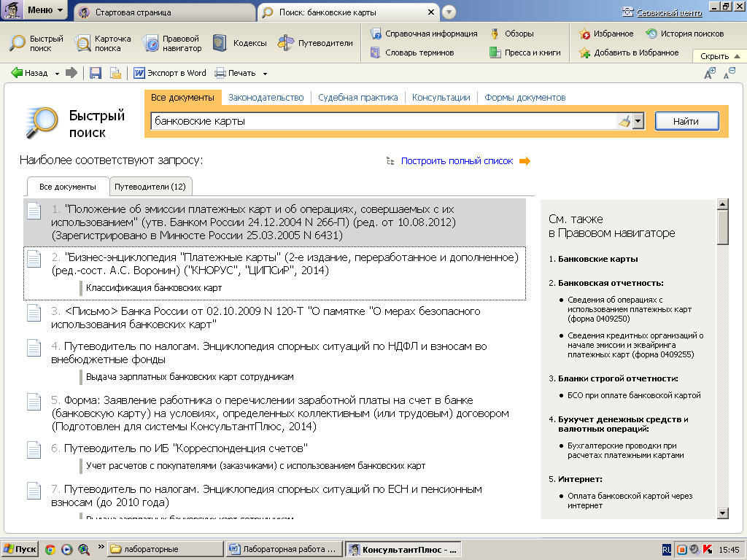
Task: Open Выдача зарплатных банковских карт сотрудникам under result 4
Action: (x=190, y=377)
